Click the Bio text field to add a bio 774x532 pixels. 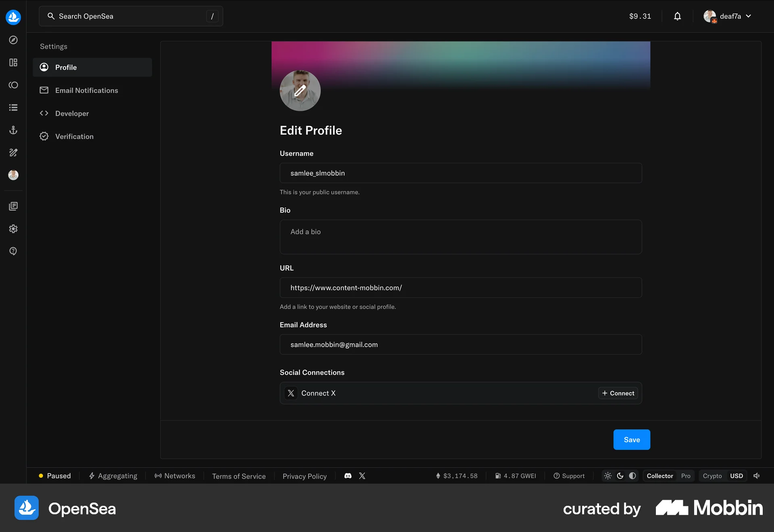tap(460, 237)
